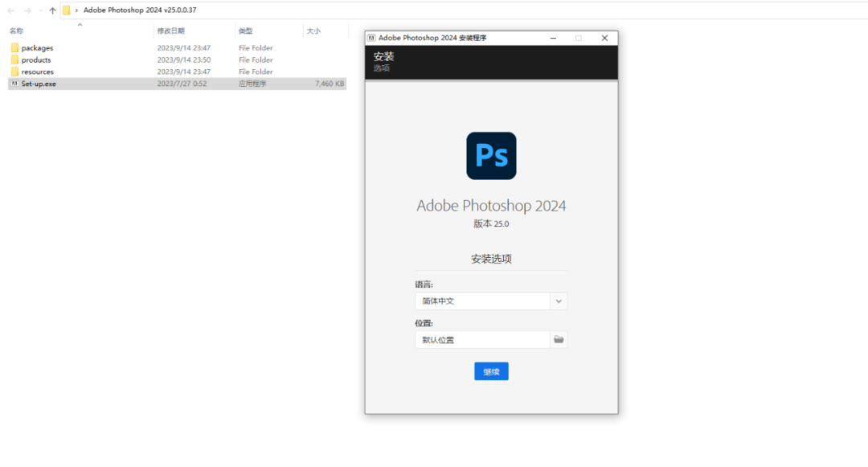The width and height of the screenshot is (868, 467).
Task: Click the packages folder icon
Action: click(x=15, y=48)
